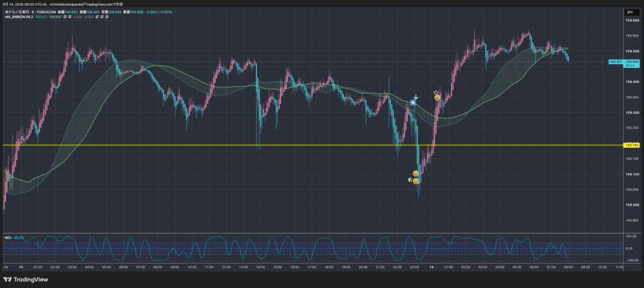Click the TradingView logo
The height and width of the screenshot is (288, 644).
coord(25,279)
